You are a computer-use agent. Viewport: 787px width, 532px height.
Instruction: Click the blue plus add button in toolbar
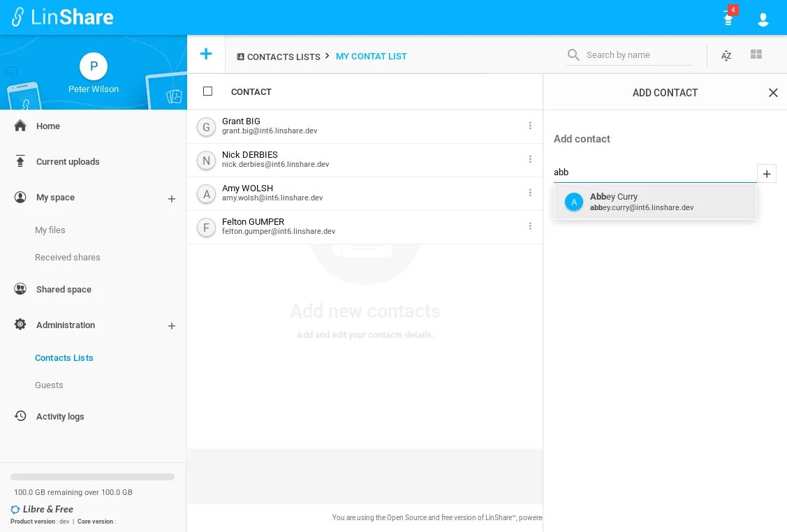coord(206,54)
